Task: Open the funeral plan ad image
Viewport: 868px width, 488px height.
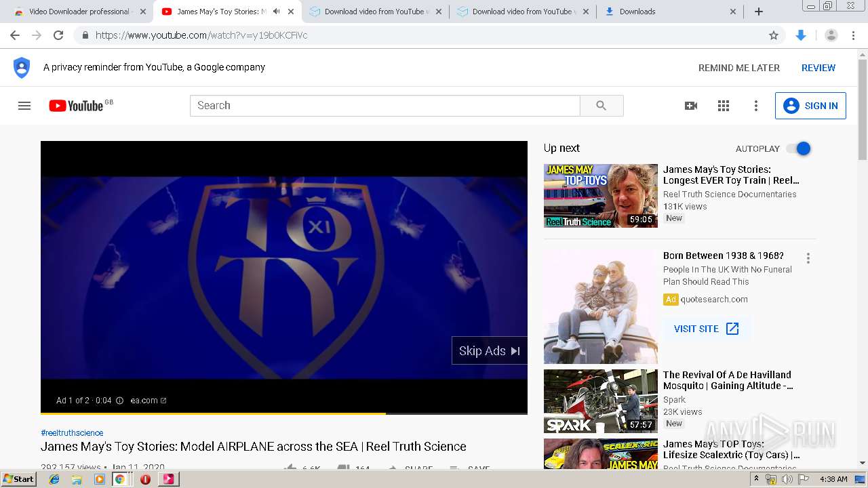Action: (601, 306)
